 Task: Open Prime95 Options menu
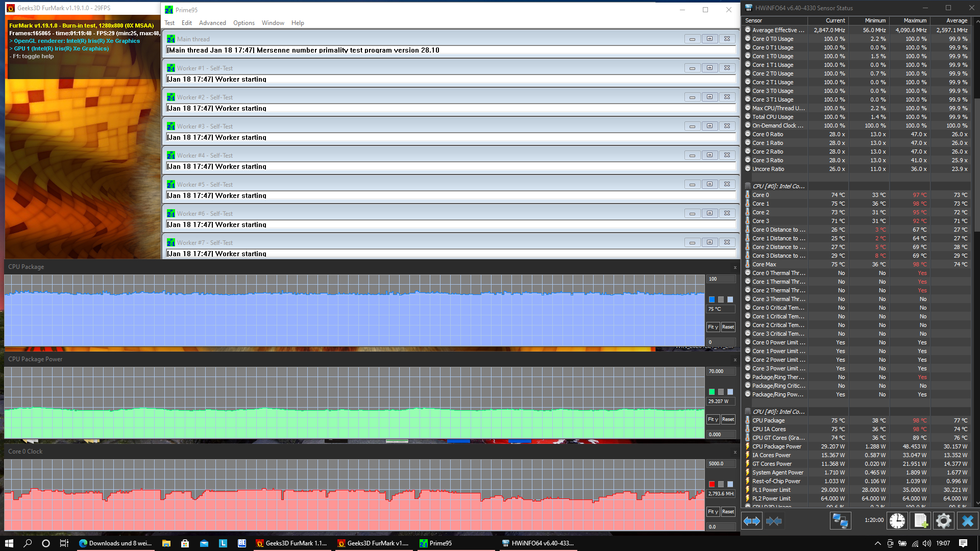click(x=244, y=23)
